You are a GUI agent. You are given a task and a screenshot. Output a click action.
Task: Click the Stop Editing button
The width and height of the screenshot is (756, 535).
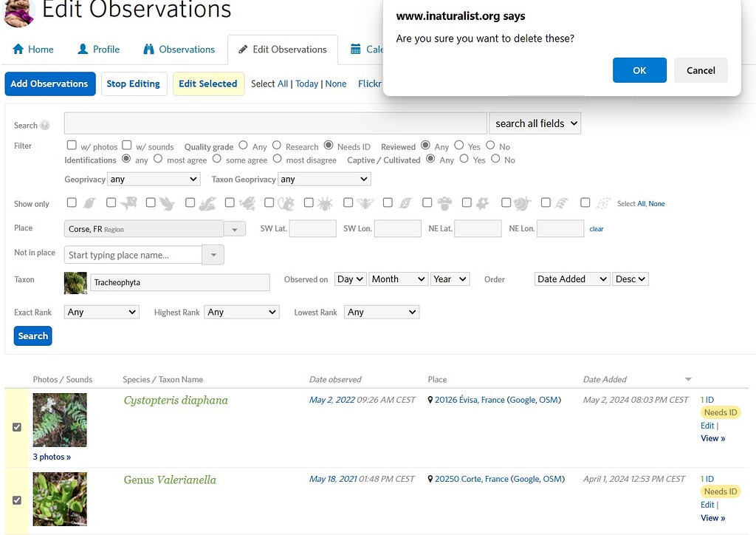134,84
